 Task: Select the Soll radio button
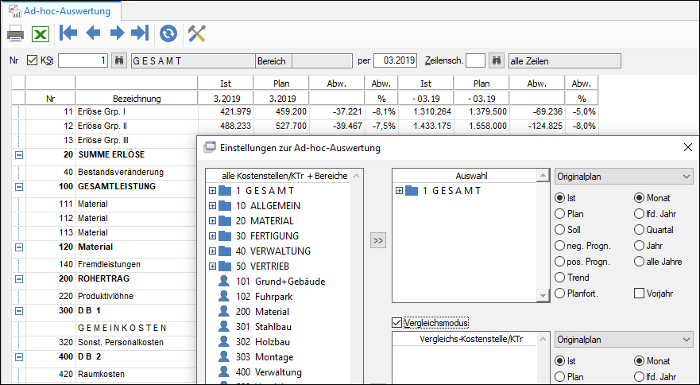point(559,230)
